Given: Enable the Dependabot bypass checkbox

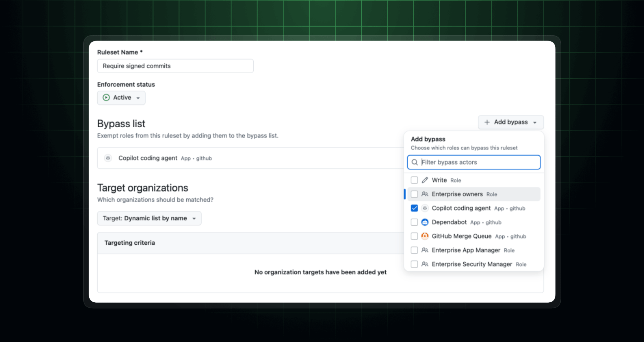Looking at the screenshot, I should coord(414,222).
